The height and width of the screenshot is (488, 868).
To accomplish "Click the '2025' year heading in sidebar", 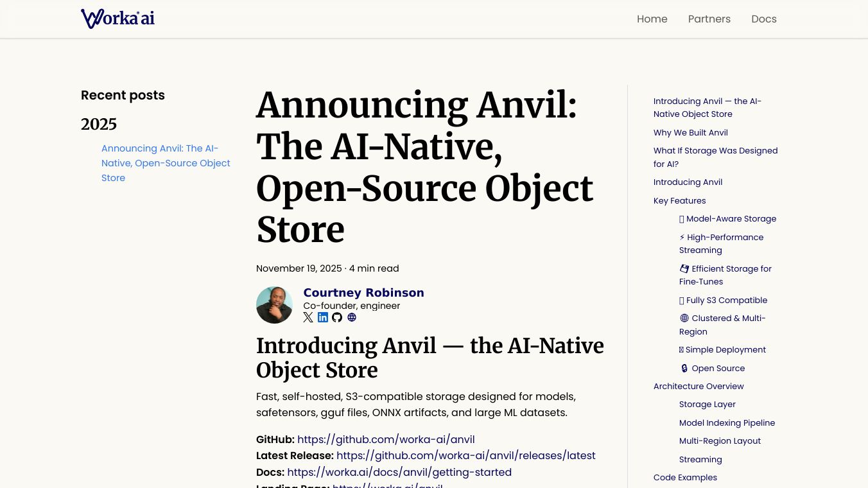I will [x=99, y=124].
